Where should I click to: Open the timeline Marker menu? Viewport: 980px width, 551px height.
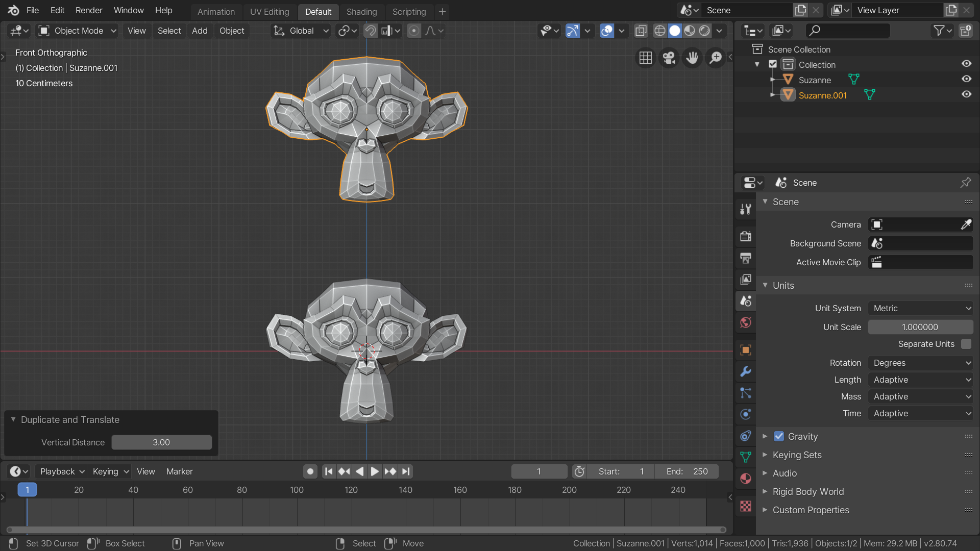180,471
